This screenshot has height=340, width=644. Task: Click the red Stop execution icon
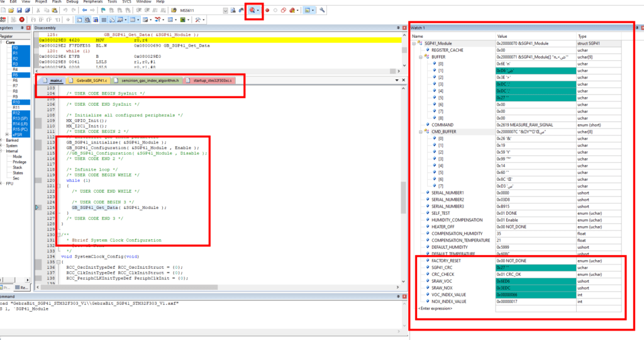22,20
